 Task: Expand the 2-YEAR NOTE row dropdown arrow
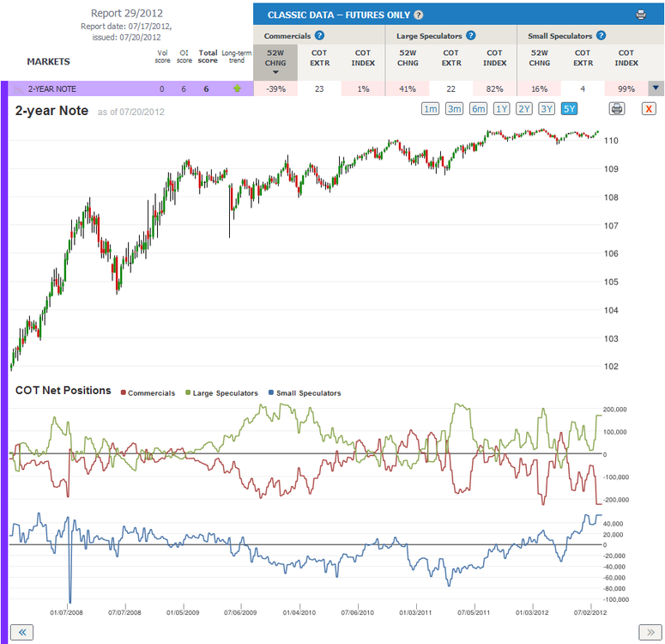coord(656,88)
